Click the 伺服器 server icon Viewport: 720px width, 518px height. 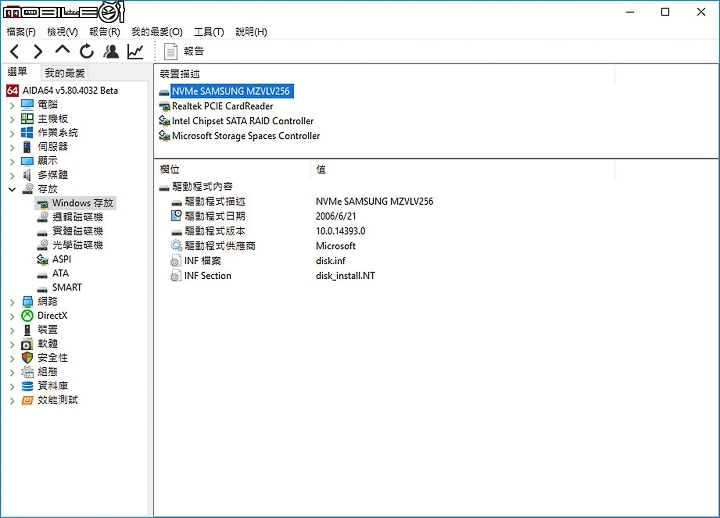[28, 147]
